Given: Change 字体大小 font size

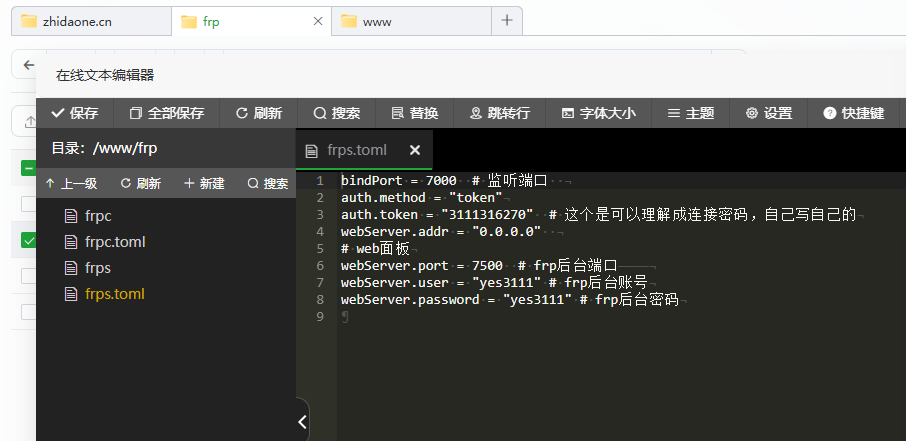Looking at the screenshot, I should [x=599, y=113].
